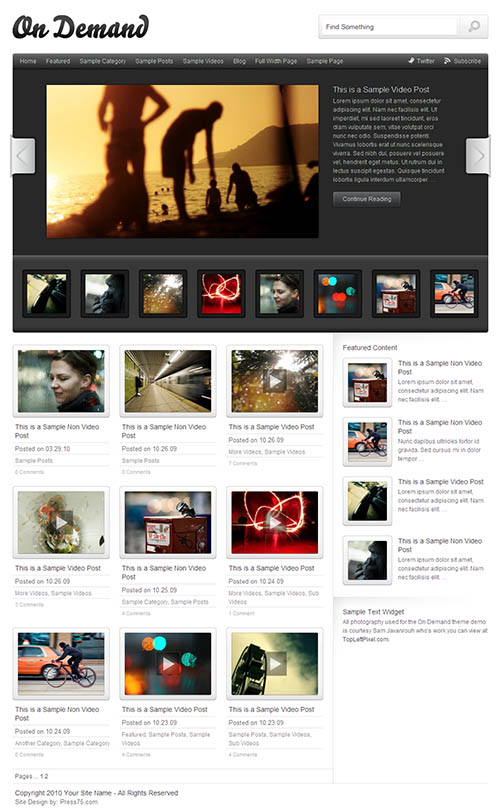The height and width of the screenshot is (808, 500).
Task: Open the subway platform post thumbnail
Action: point(168,381)
